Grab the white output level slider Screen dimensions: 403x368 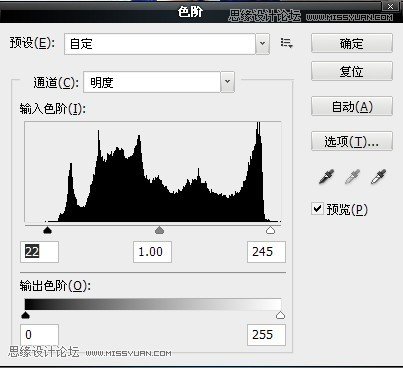click(281, 315)
